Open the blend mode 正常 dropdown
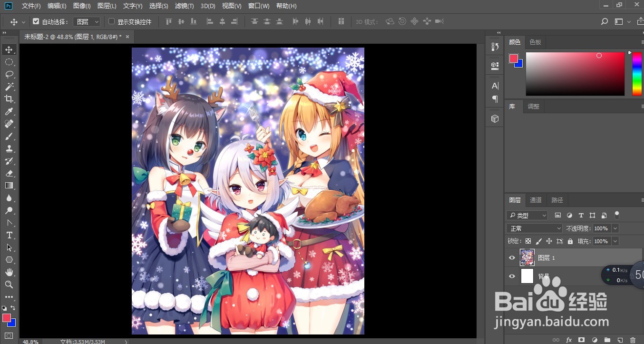The width and height of the screenshot is (644, 344). coord(535,228)
